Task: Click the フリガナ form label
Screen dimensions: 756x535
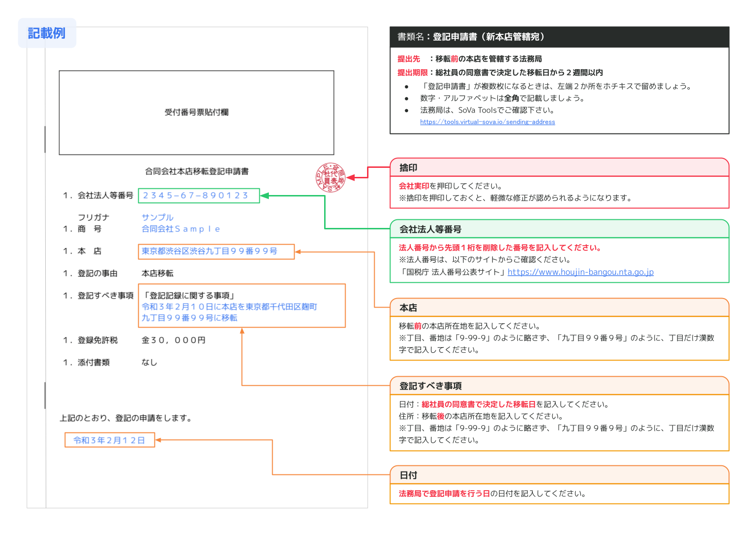Action: coord(94,217)
